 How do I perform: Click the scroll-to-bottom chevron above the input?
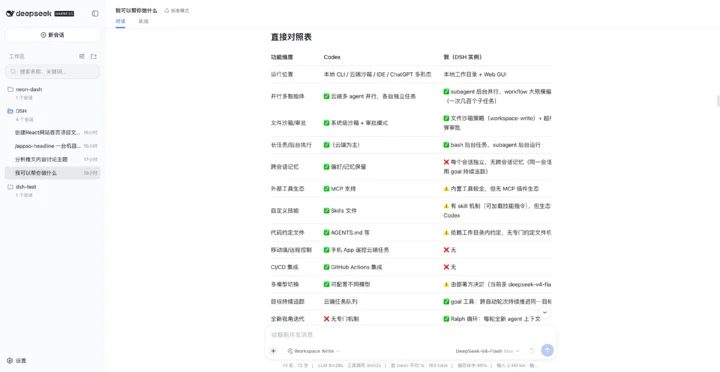(x=545, y=312)
